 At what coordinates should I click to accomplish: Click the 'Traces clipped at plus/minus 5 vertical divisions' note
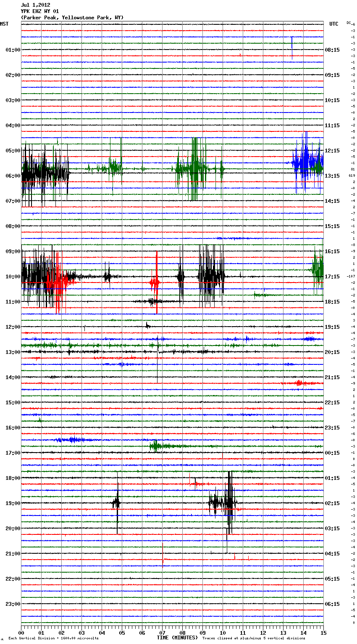click(x=254, y=638)
